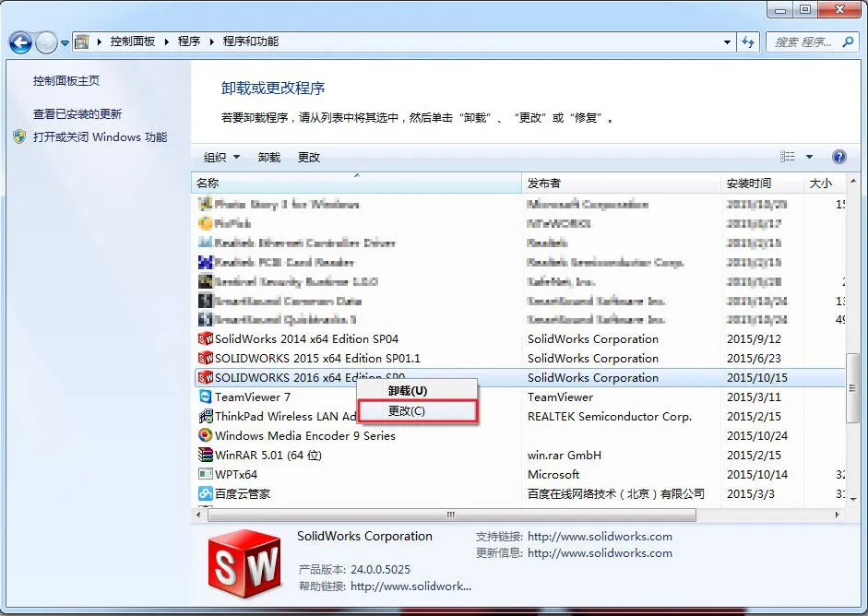The image size is (868, 616).
Task: Expand the arrow after 控制面板 breadcrumb
Action: (166, 41)
